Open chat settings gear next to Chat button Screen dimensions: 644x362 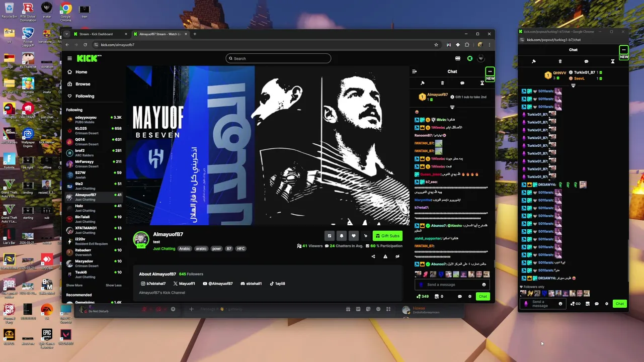(470, 297)
